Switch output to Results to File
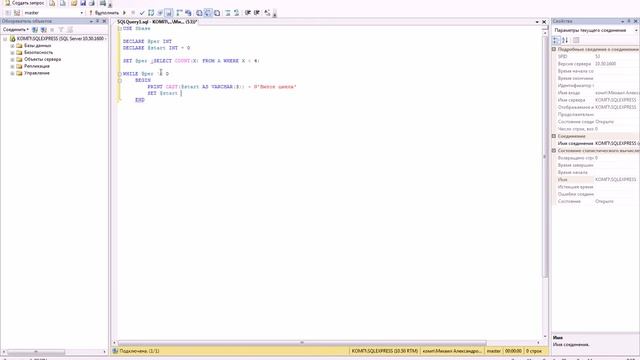 coord(217,13)
